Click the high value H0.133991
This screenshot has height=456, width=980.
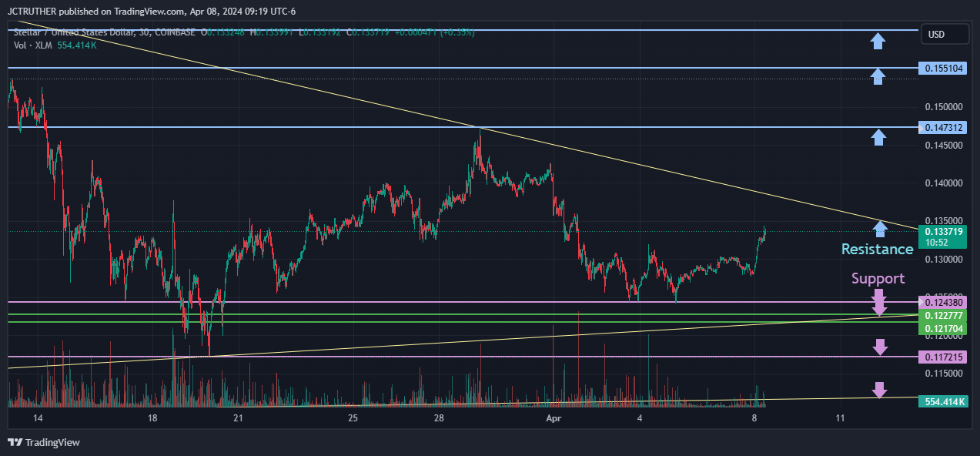pos(273,33)
